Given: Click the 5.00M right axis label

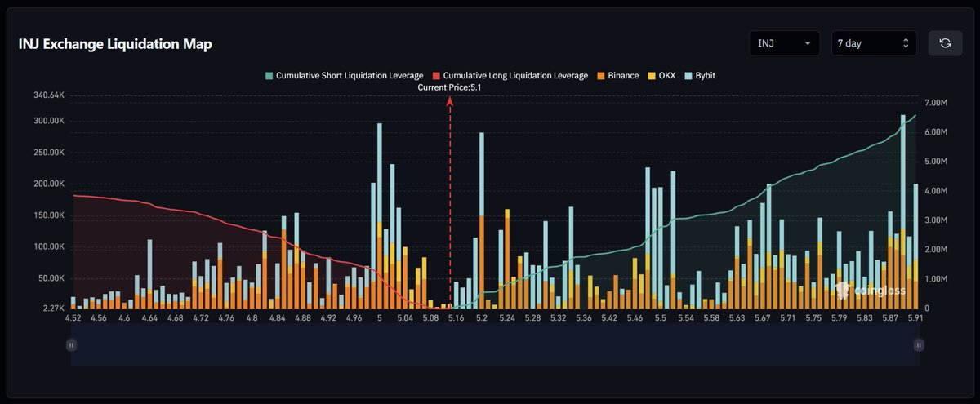Looking at the screenshot, I should click(x=936, y=162).
